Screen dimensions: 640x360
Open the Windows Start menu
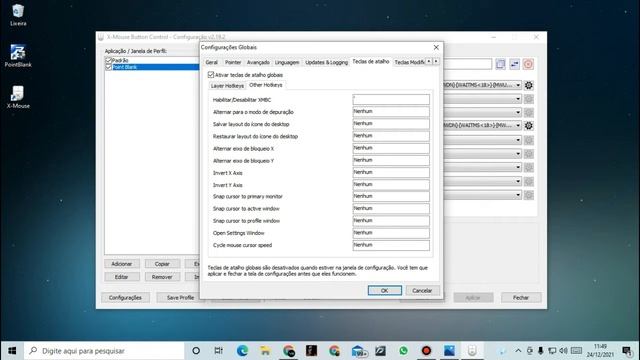click(12, 351)
